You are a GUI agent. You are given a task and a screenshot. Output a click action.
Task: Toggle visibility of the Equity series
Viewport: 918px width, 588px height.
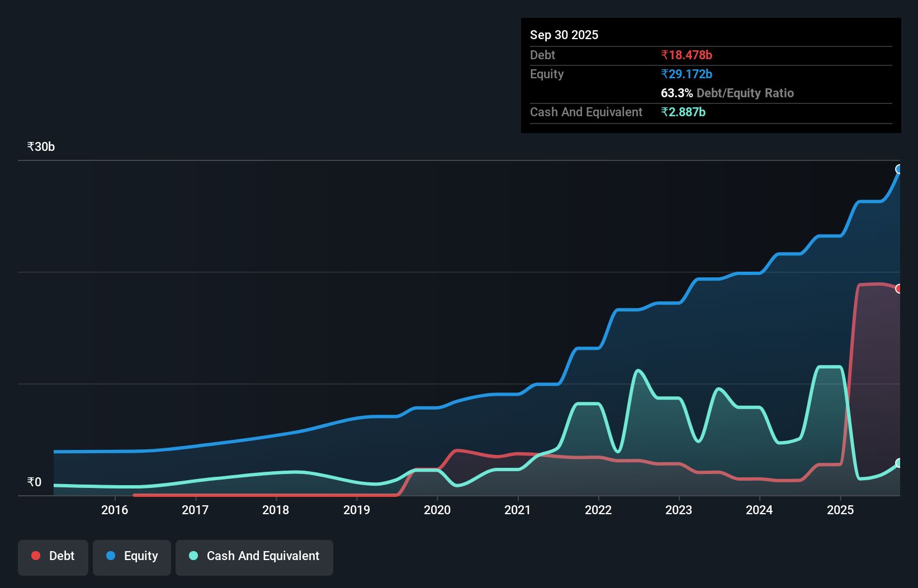[132, 557]
